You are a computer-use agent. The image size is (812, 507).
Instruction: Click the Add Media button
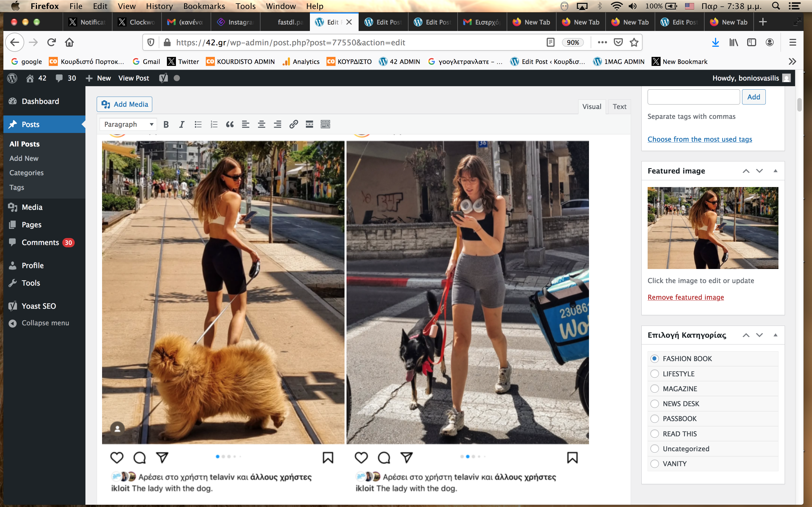125,104
